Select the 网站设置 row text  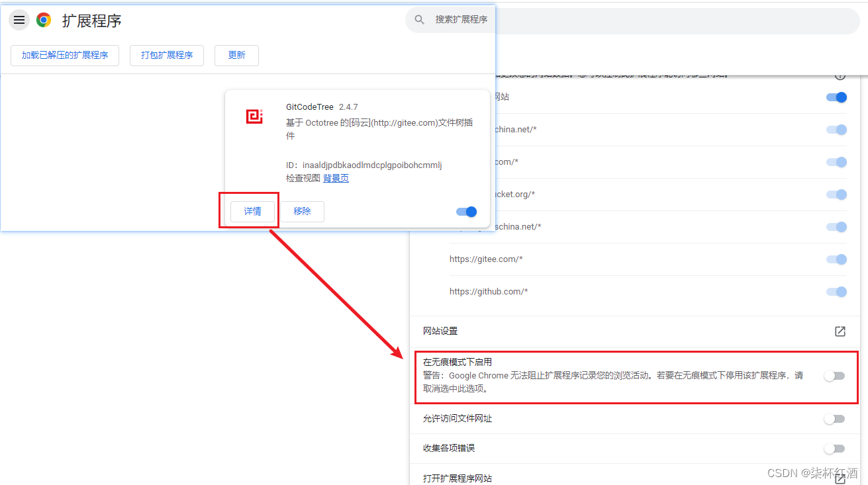[440, 331]
